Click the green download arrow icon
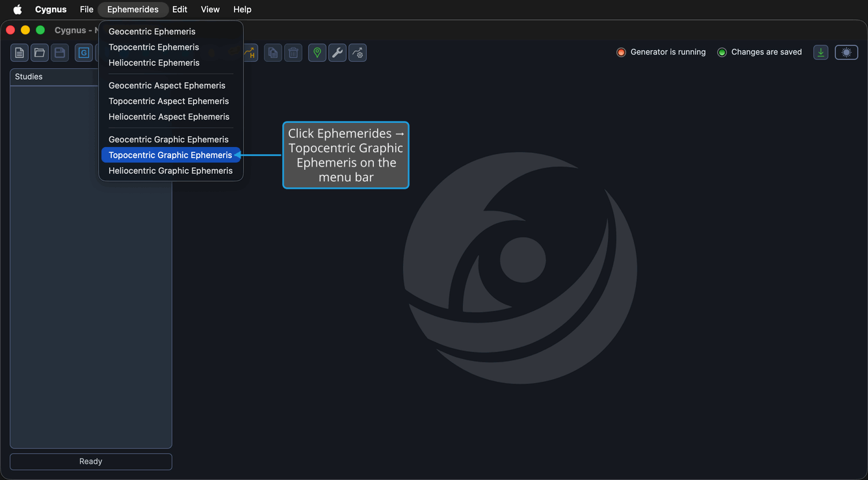Image resolution: width=868 pixels, height=480 pixels. pos(821,53)
